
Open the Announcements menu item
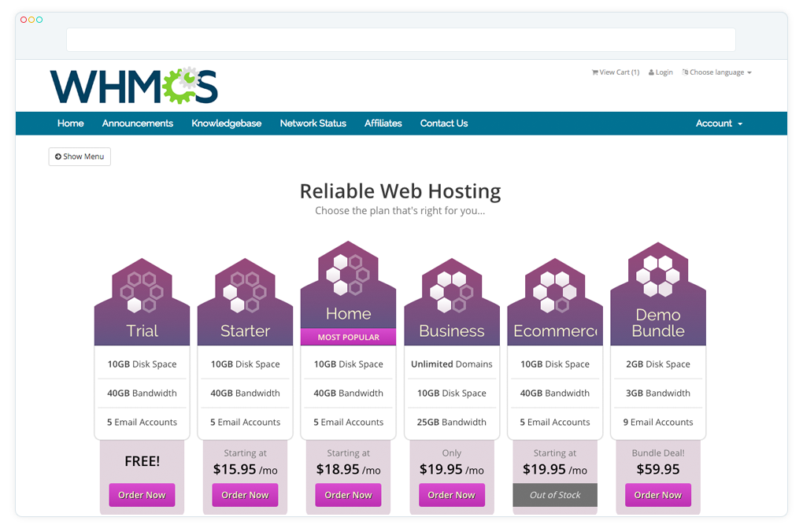point(138,124)
